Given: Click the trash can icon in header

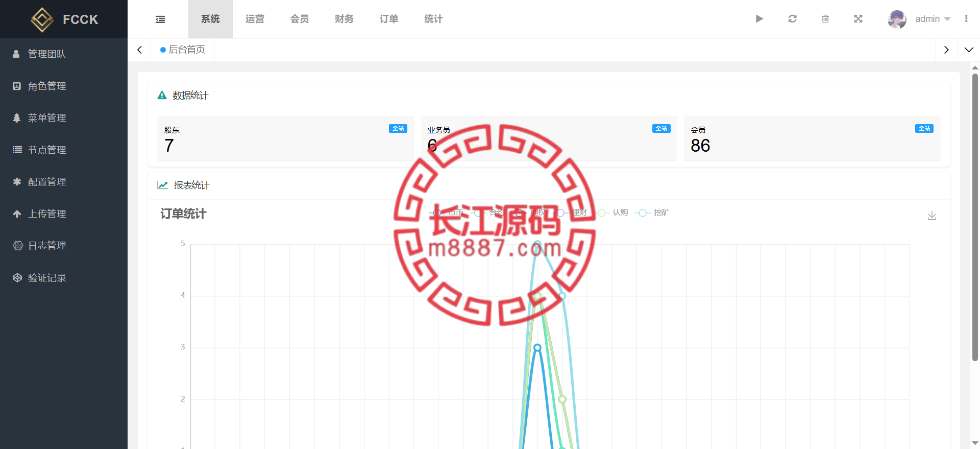Looking at the screenshot, I should pos(825,19).
